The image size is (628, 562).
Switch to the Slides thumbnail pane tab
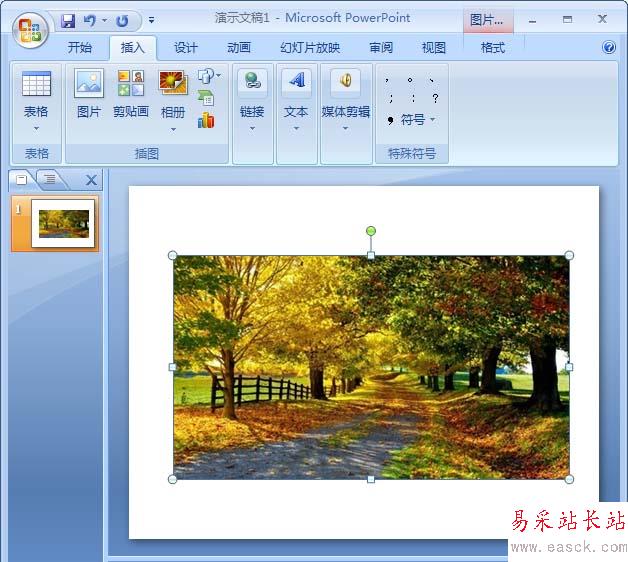tap(22, 179)
